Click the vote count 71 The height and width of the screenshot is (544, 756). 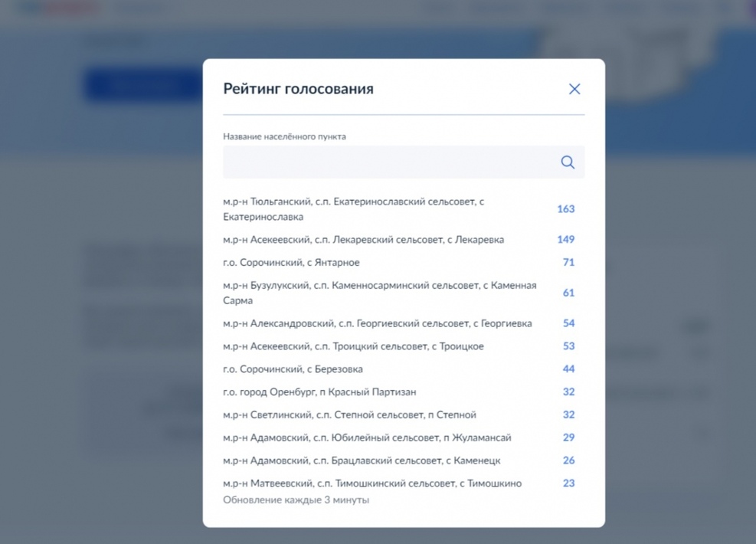[x=568, y=263]
